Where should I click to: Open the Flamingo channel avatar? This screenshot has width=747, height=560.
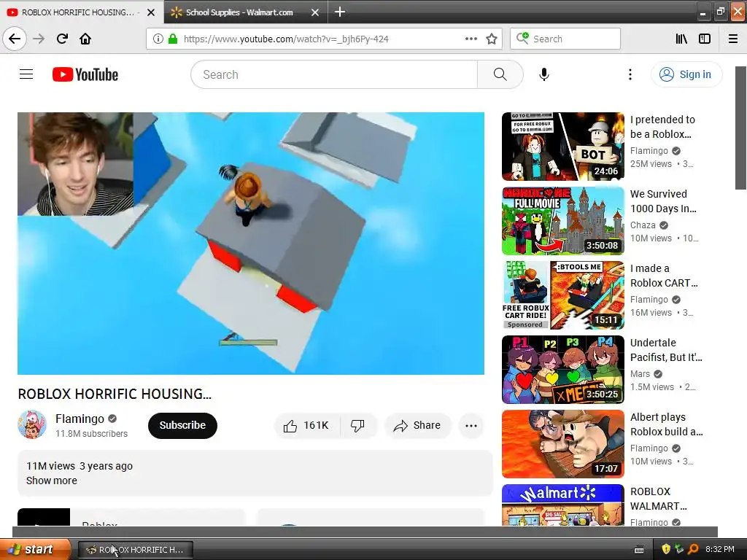coord(32,424)
